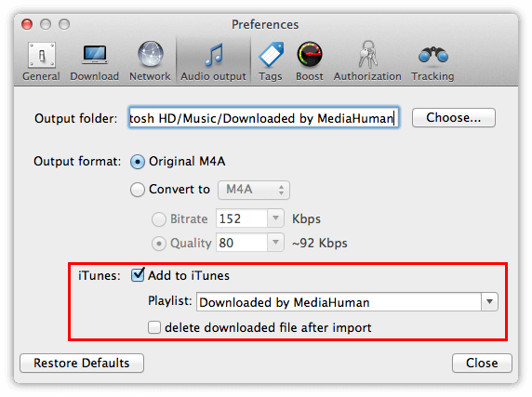Select the Audio output music note icon

click(214, 55)
